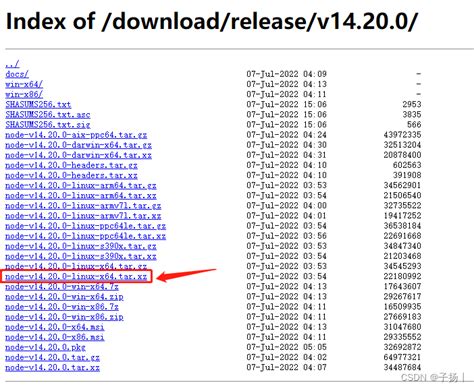Download node-v14.20.0-win-x64.zip
This screenshot has width=474, height=389.
point(64,296)
